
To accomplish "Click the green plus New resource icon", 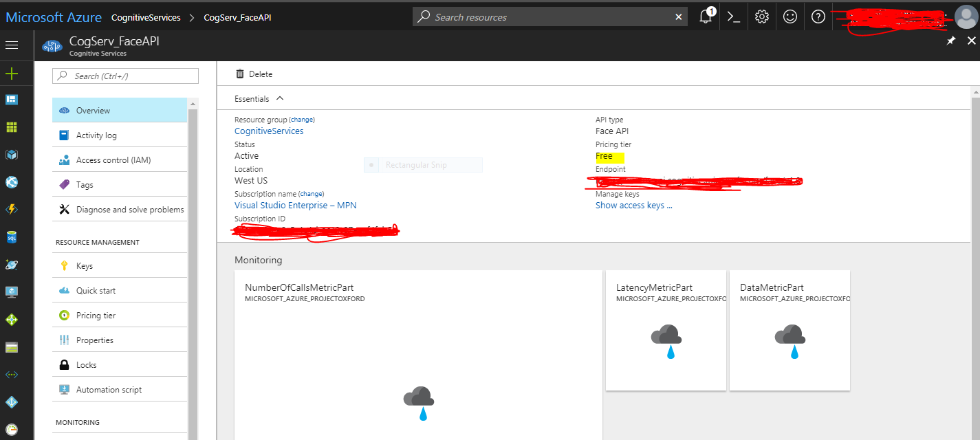I will tap(11, 73).
